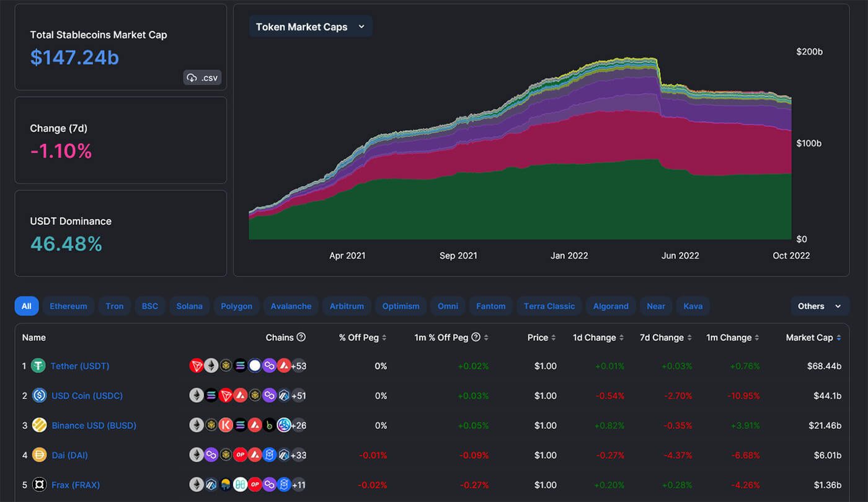Sort table by 7d Change column

coord(666,338)
